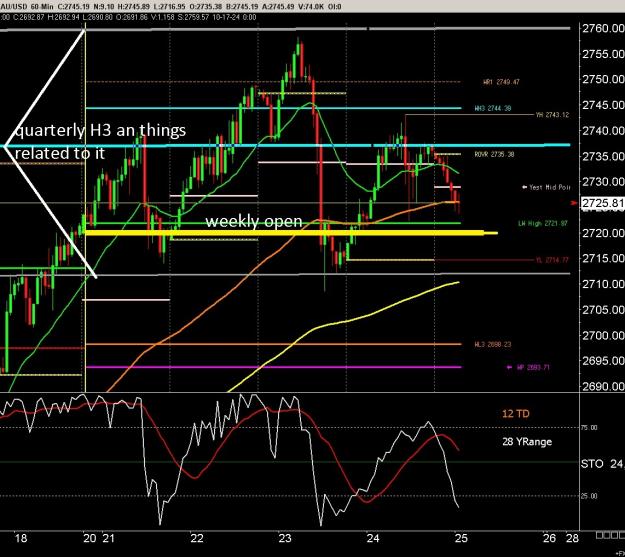Select the STO stochastic value label
The height and width of the screenshot is (557, 625).
(x=602, y=464)
